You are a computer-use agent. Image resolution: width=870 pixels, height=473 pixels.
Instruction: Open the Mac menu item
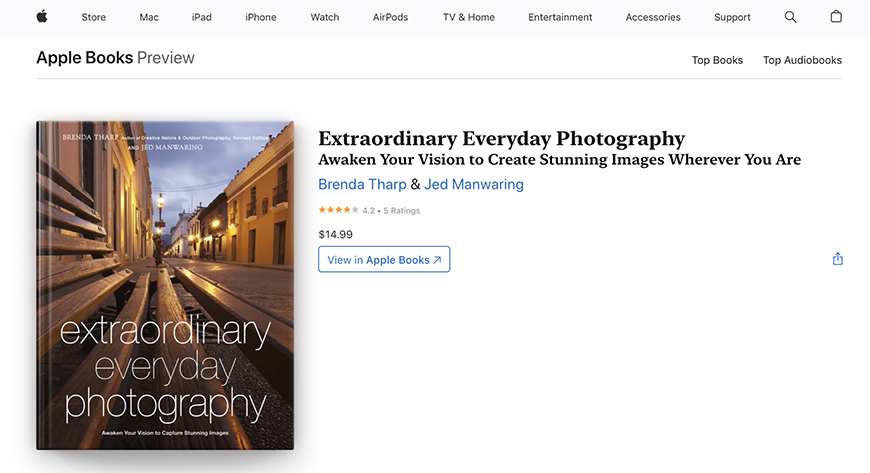click(x=149, y=17)
